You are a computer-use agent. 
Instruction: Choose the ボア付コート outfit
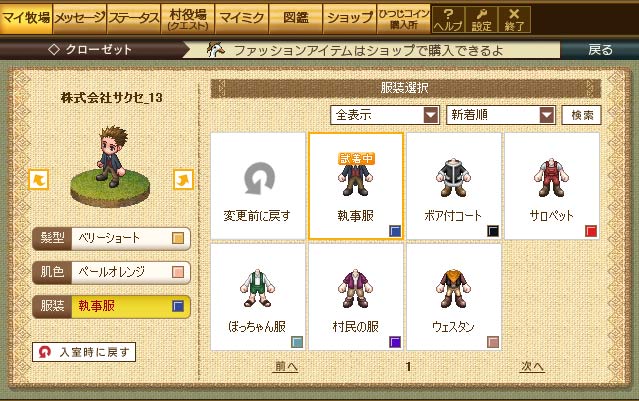click(x=453, y=178)
